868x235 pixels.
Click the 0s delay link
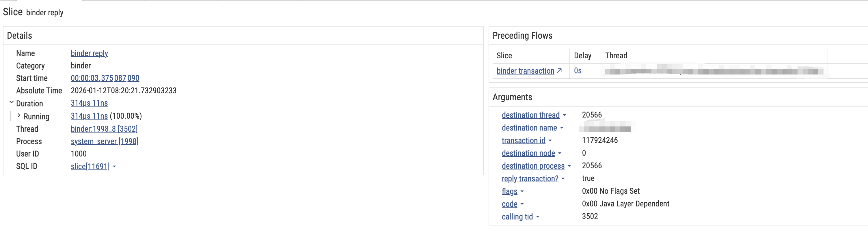pos(578,71)
